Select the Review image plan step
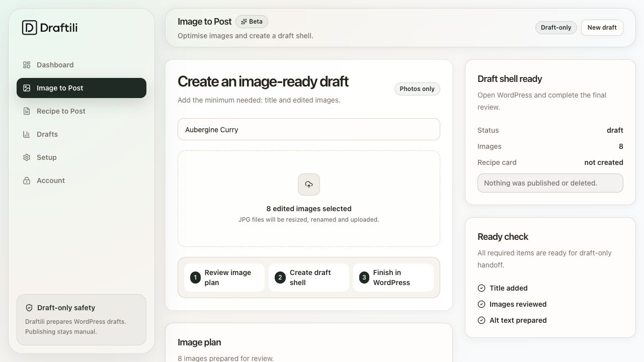Image resolution: width=644 pixels, height=362 pixels. [224, 278]
